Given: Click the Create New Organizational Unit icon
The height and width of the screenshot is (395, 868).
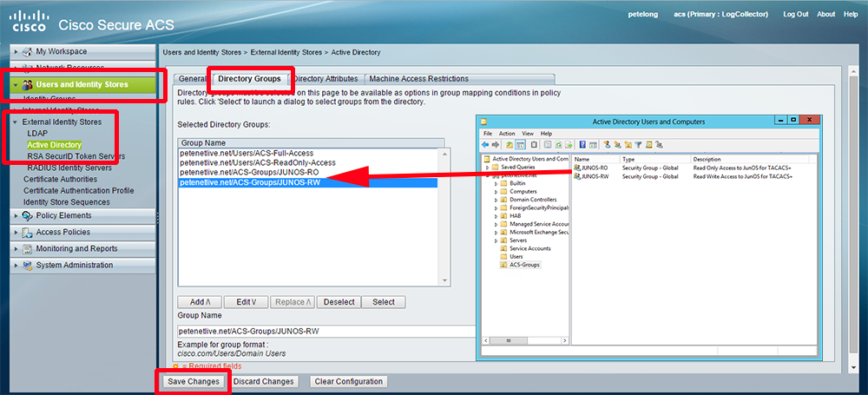Looking at the screenshot, I should (628, 145).
